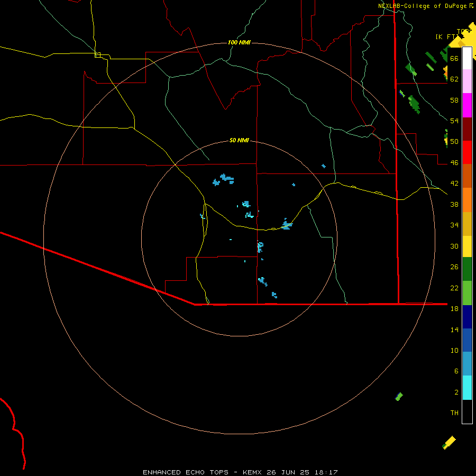The width and height of the screenshot is (476, 476).
Task: Click the magenta legend swatch
Action: [x=467, y=105]
